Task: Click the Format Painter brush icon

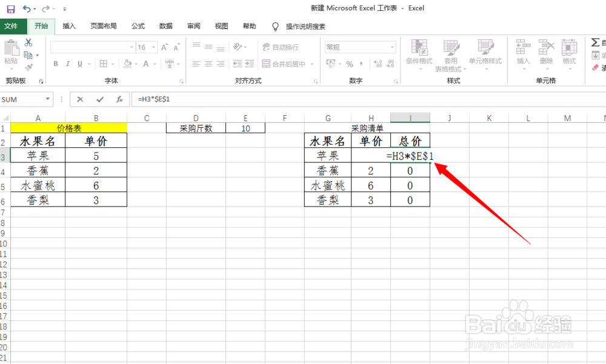Action: click(28, 68)
